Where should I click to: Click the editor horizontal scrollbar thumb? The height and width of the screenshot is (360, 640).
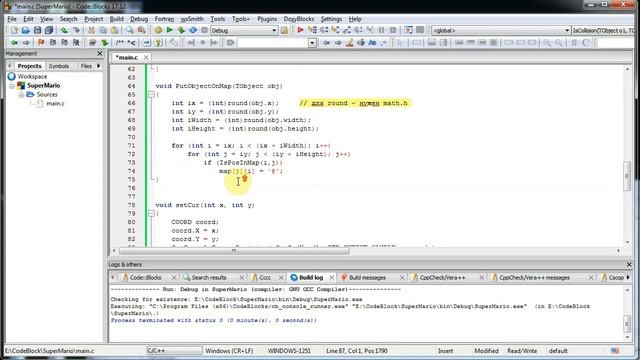coord(234,251)
